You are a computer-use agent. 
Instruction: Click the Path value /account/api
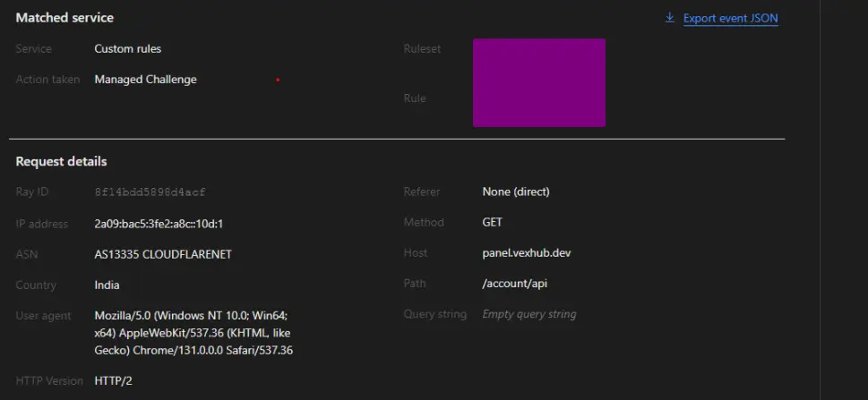pyautogui.click(x=515, y=284)
